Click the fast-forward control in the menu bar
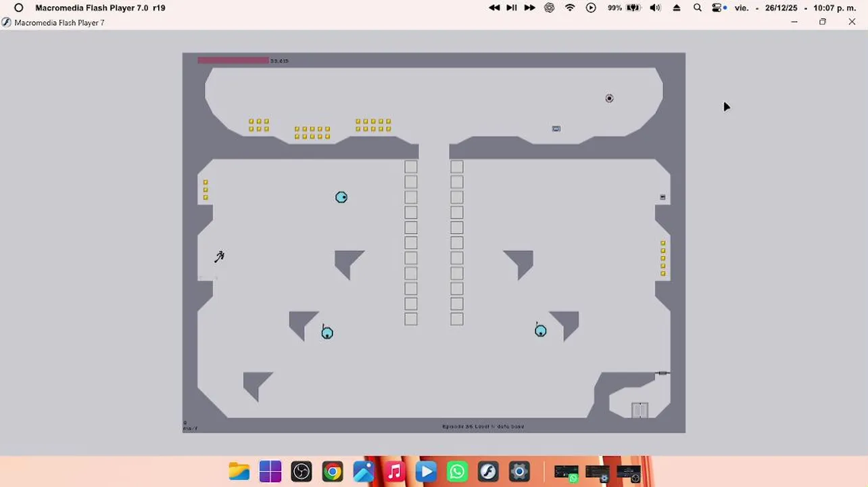This screenshot has height=487, width=868. click(529, 8)
